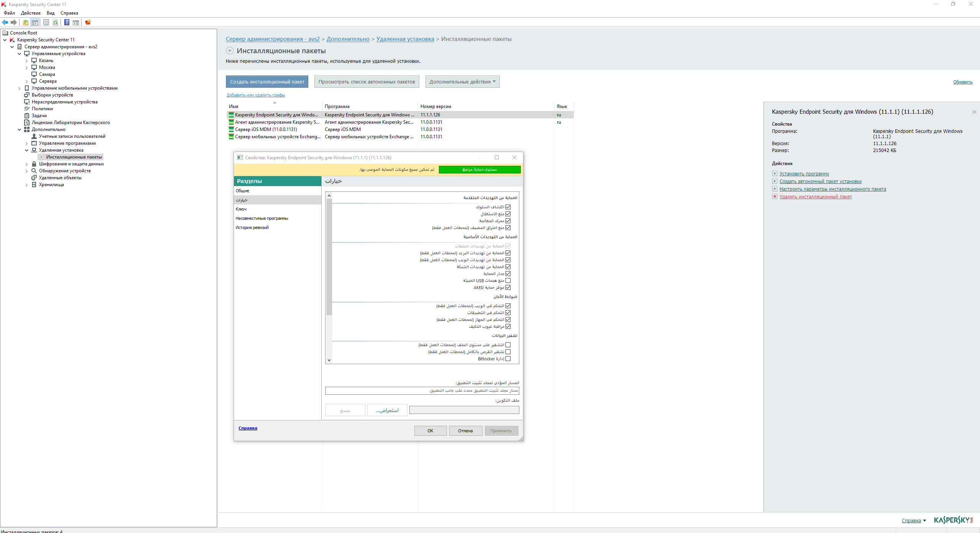The width and height of the screenshot is (980, 533).
Task: Click the orange Kaspersky toolbar icon
Action: [88, 22]
